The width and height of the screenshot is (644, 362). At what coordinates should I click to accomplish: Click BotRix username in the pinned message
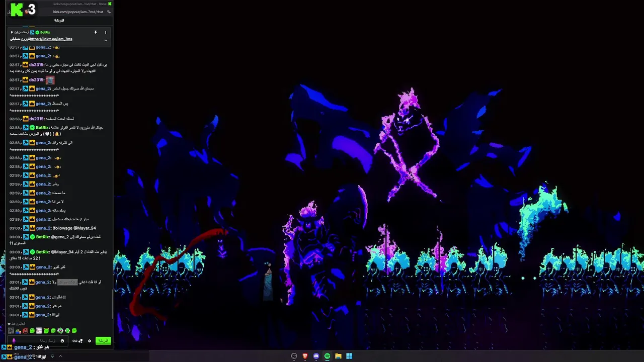[x=45, y=32]
